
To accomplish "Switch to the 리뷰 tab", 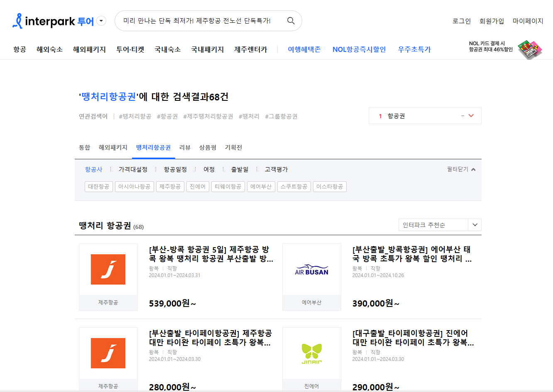I will tap(185, 148).
